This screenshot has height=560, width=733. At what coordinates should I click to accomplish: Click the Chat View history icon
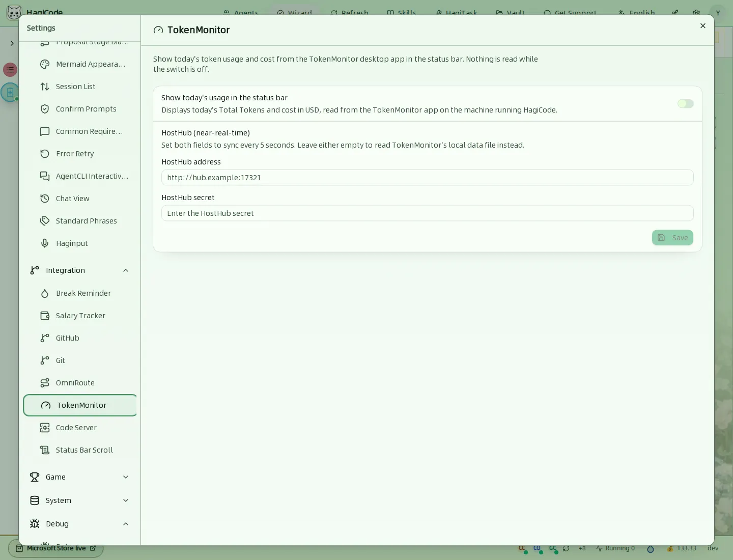pos(45,199)
